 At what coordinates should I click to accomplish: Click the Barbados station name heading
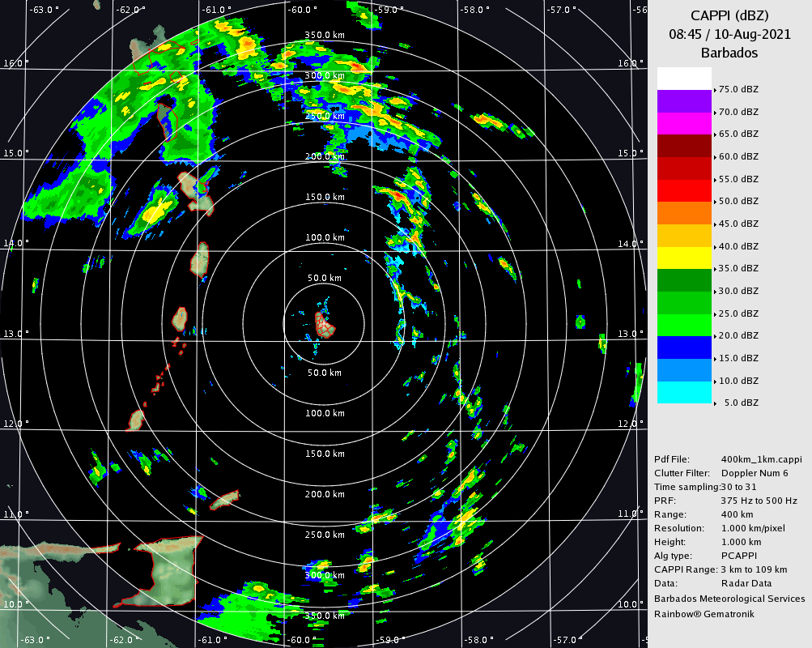729,53
